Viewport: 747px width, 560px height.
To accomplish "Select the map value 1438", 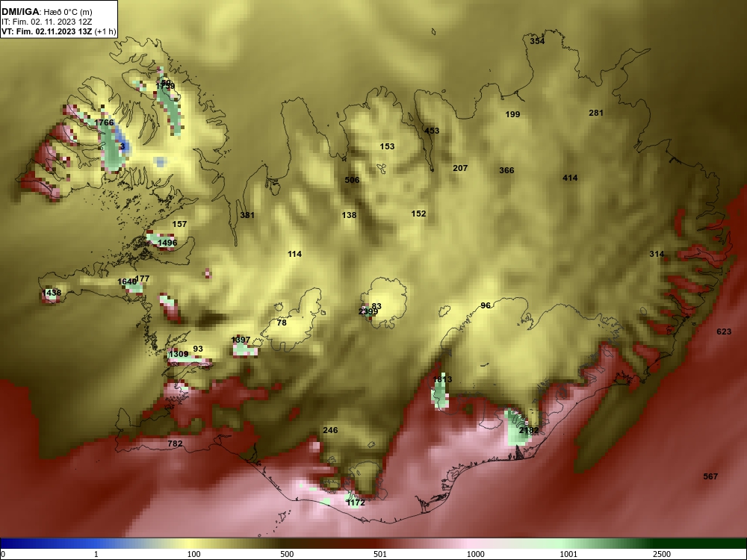I will click(52, 293).
